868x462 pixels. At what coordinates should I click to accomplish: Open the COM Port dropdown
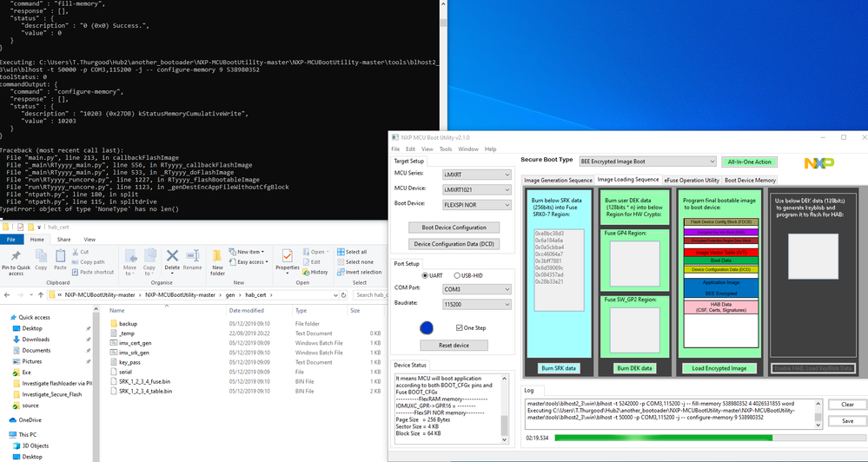[477, 289]
